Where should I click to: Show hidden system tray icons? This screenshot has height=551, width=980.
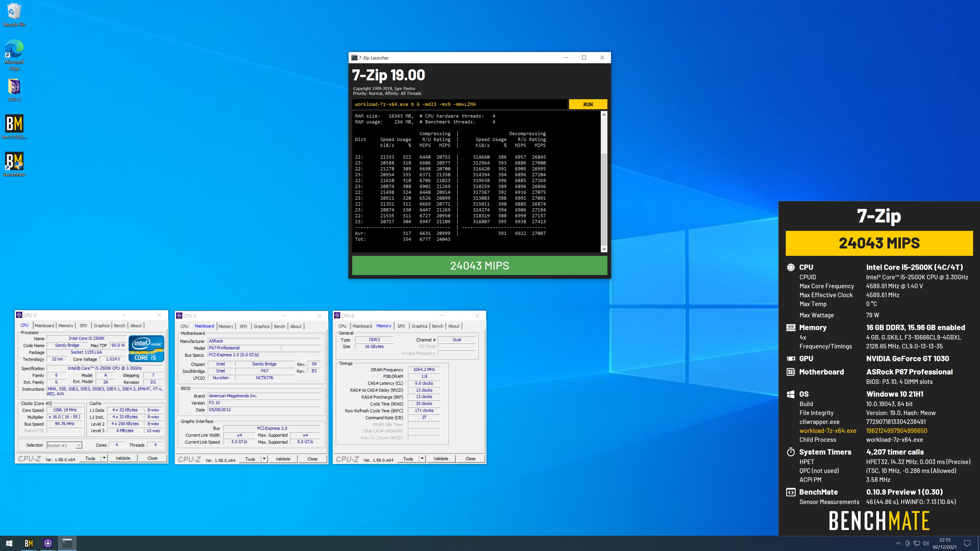point(898,543)
